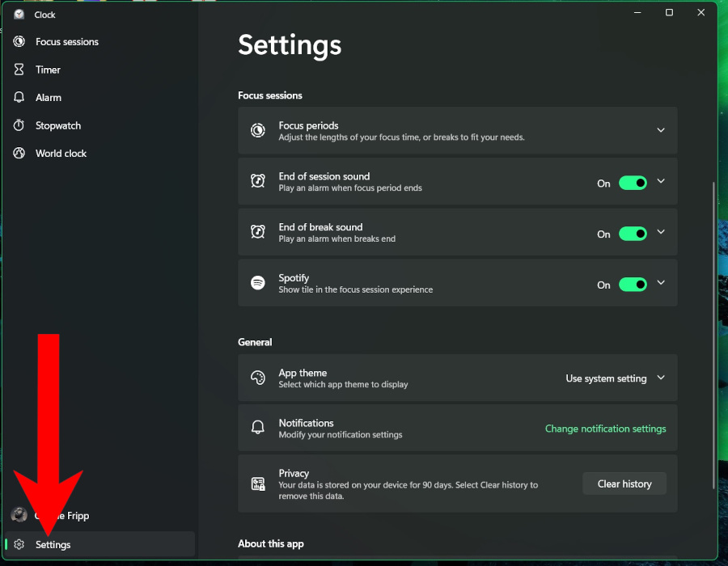Disable the Spotify focus session tile
The width and height of the screenshot is (728, 566).
(633, 284)
